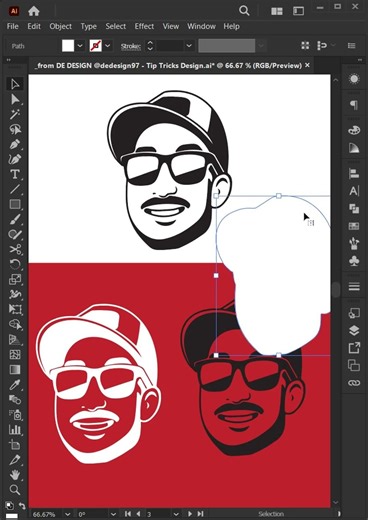Viewport: 368px width, 520px height.
Task: Open the Type menu
Action: 88,26
